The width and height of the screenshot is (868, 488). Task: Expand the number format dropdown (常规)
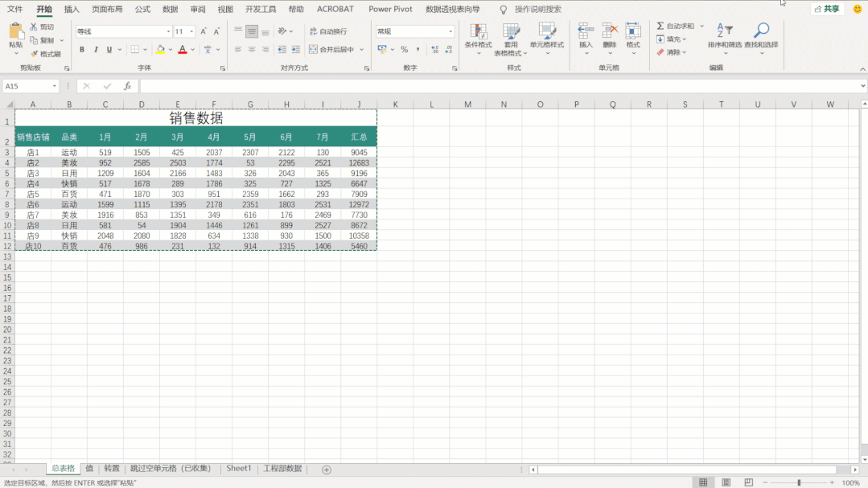click(x=450, y=31)
